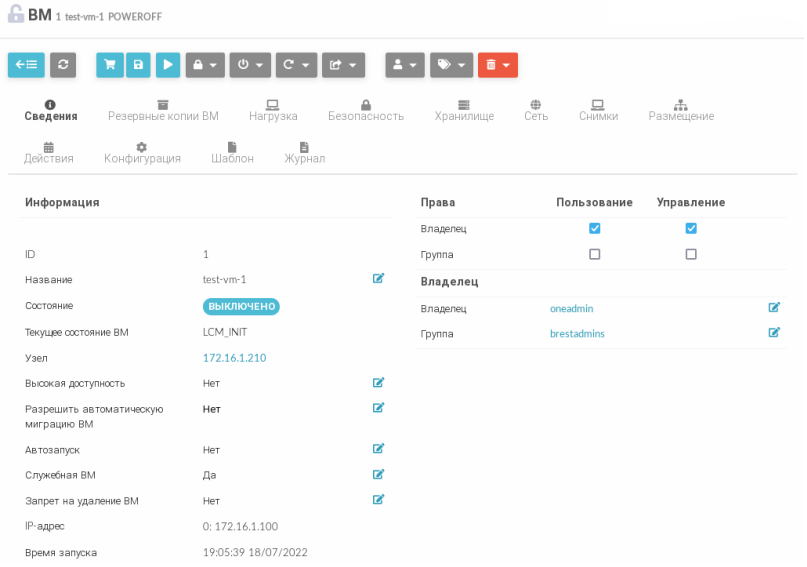807x567 pixels.
Task: Edit the Автозапуск setting
Action: pos(378,449)
